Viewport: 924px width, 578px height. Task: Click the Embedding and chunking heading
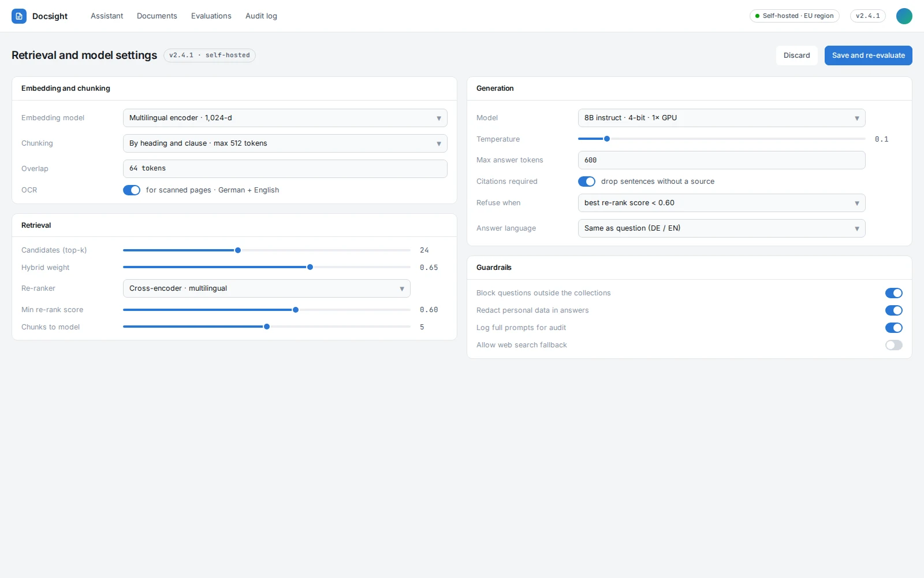(x=66, y=88)
